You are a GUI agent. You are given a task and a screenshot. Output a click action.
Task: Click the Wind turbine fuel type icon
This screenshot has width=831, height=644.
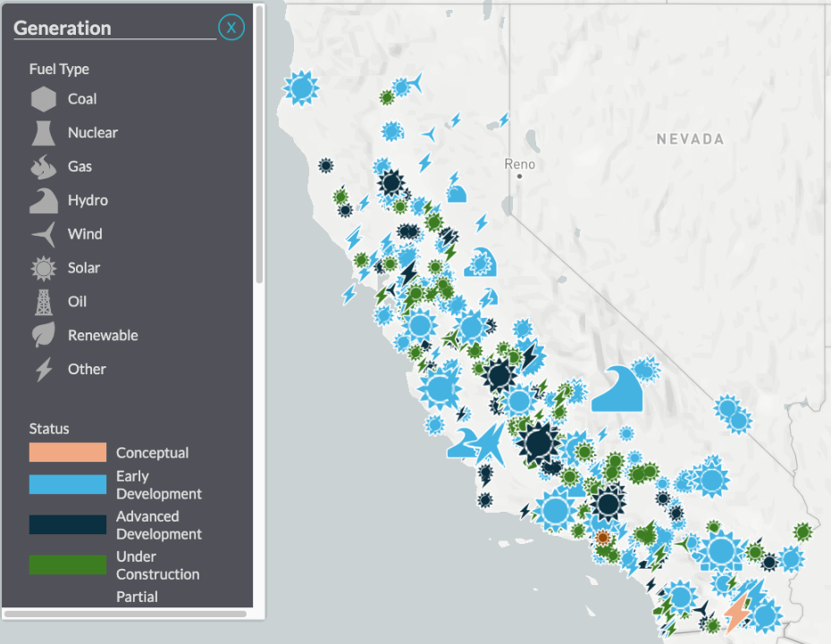[x=43, y=234]
